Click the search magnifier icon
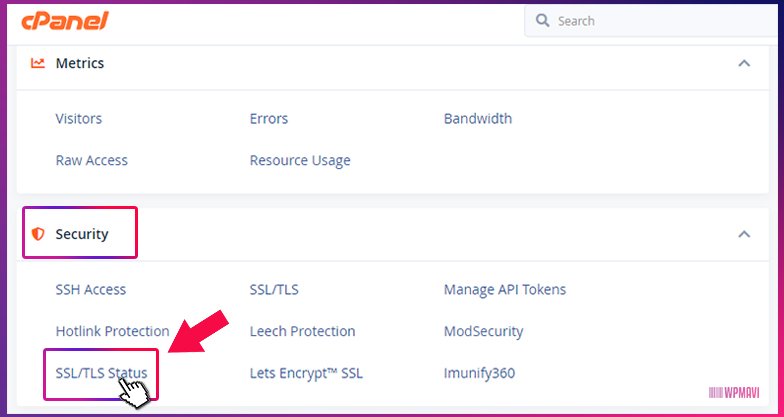This screenshot has height=417, width=784. coord(542,20)
